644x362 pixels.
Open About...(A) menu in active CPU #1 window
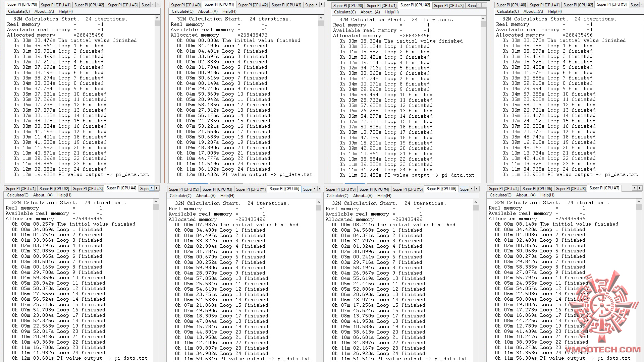208,11
